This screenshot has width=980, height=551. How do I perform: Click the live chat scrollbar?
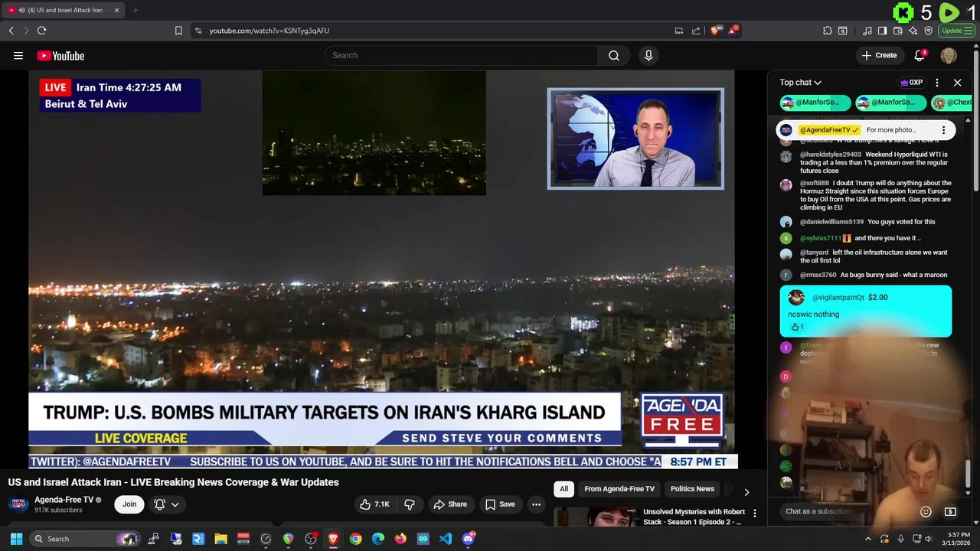point(968,473)
